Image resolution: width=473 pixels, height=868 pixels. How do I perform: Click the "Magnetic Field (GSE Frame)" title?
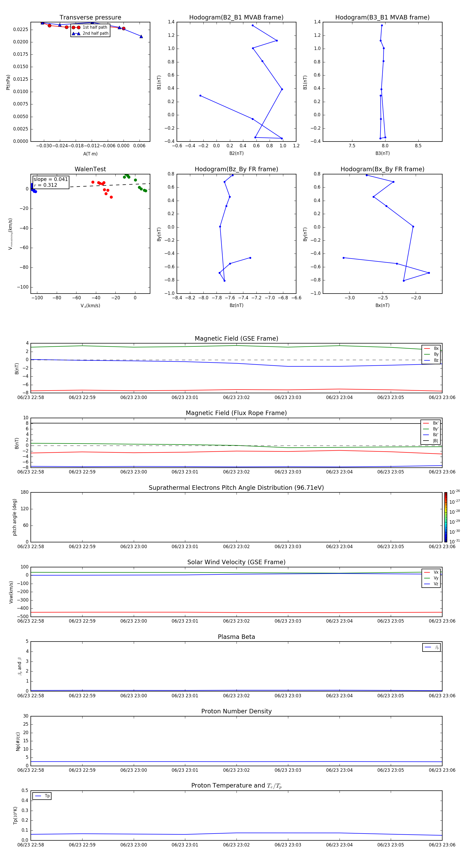click(x=236, y=339)
